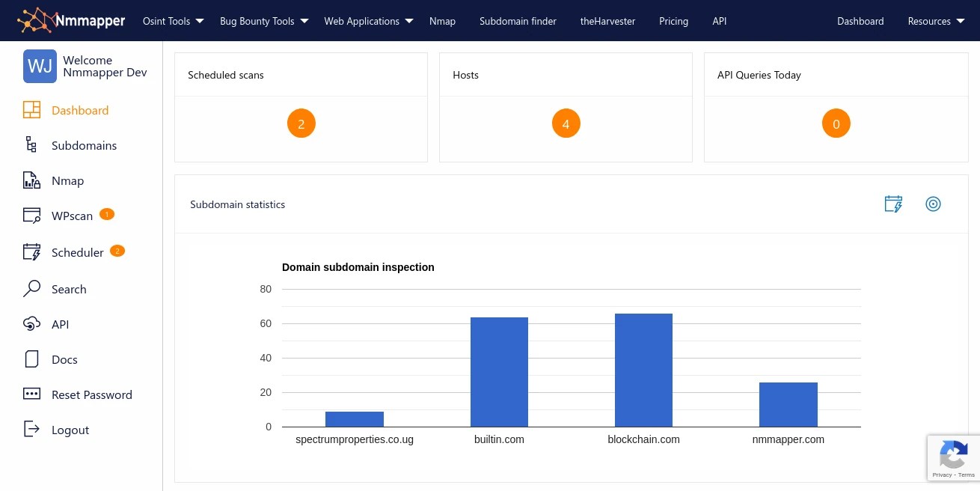Click the Scheduled scans count 2
Screen dimensions: 980x491
(301, 124)
